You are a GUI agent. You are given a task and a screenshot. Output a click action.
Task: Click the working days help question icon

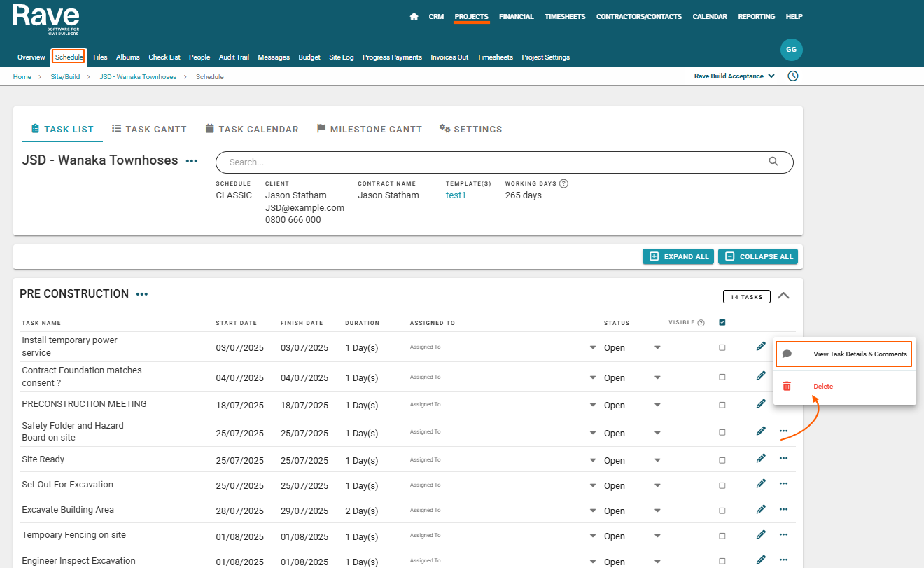click(563, 183)
